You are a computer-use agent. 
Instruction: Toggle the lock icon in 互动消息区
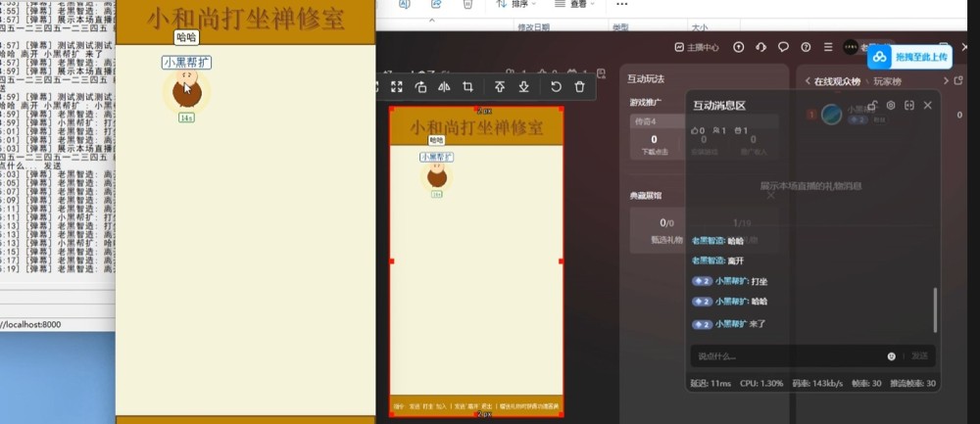point(873,105)
